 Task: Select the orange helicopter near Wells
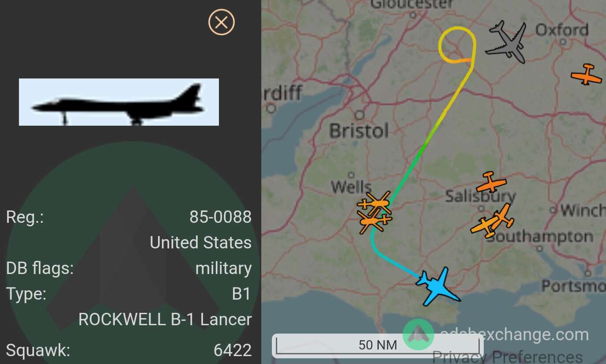375,203
